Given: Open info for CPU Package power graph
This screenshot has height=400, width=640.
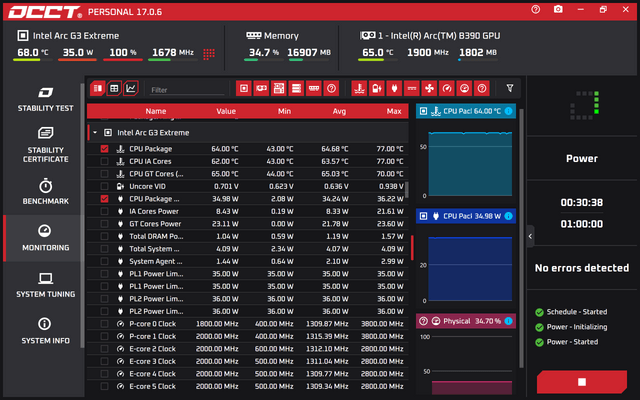Looking at the screenshot, I should click(x=508, y=216).
